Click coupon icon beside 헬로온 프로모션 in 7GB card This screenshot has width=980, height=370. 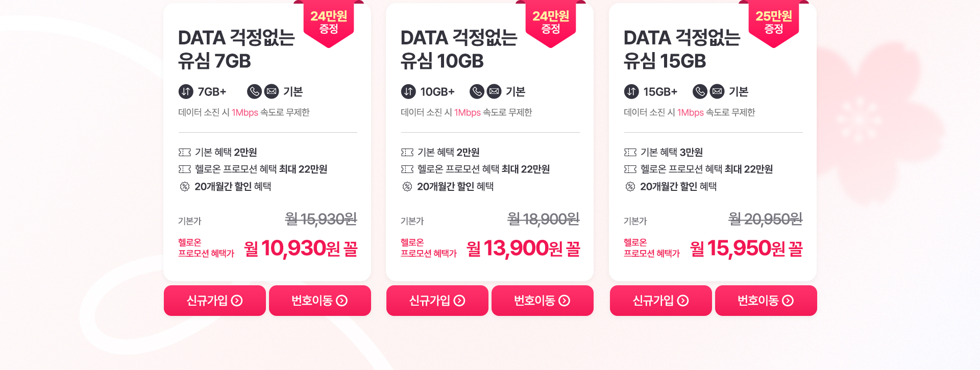pyautogui.click(x=185, y=169)
